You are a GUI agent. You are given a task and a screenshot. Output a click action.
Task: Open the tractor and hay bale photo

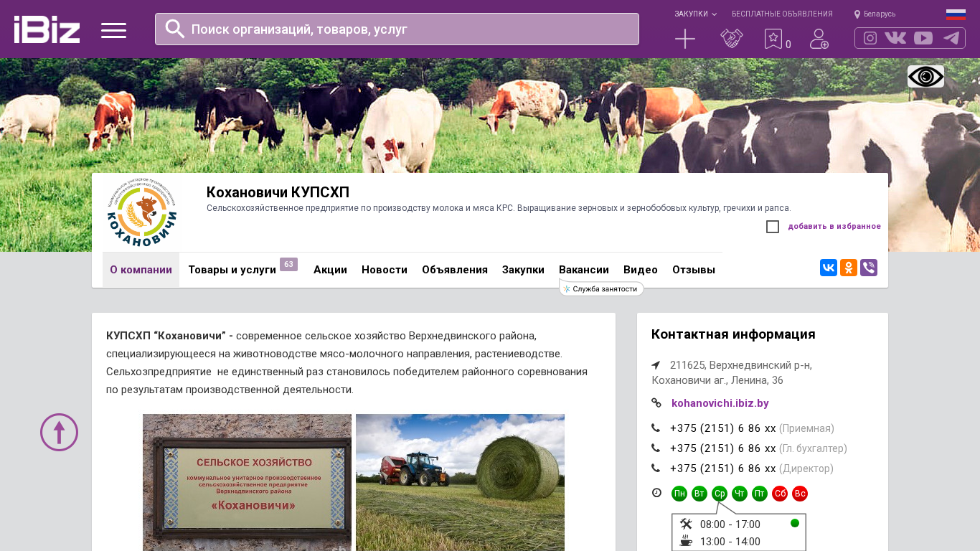[x=460, y=482]
